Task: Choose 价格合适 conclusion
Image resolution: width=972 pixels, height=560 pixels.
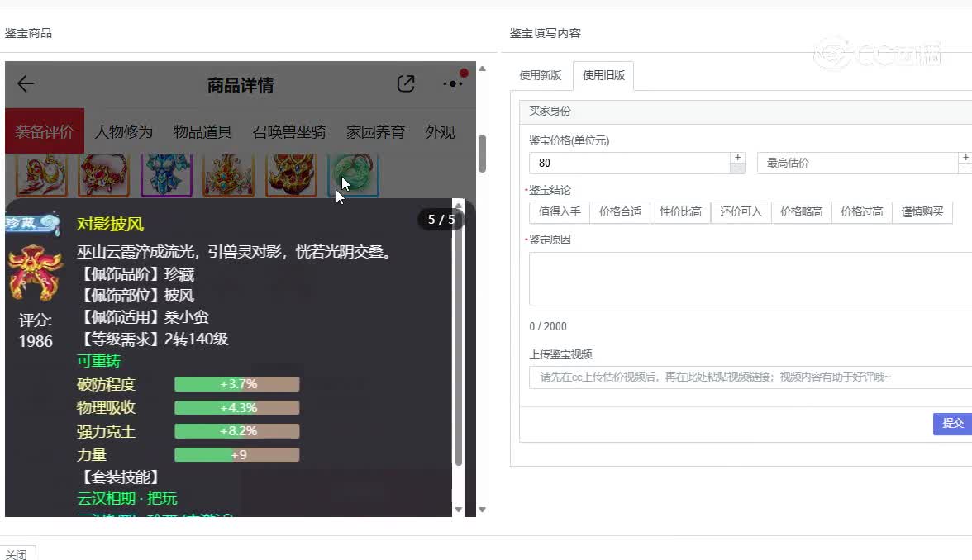Action: pos(620,211)
